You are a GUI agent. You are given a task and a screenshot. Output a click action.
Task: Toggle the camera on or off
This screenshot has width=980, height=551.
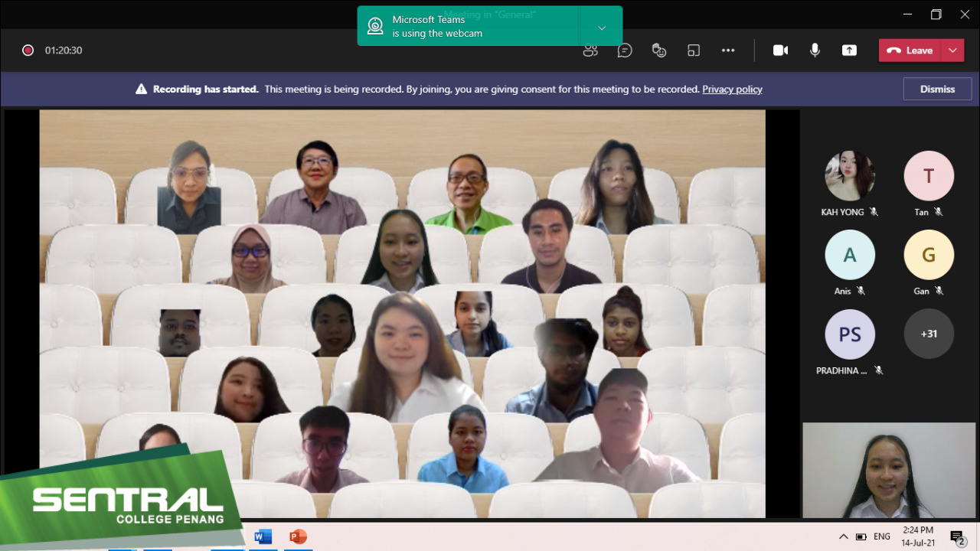coord(780,51)
